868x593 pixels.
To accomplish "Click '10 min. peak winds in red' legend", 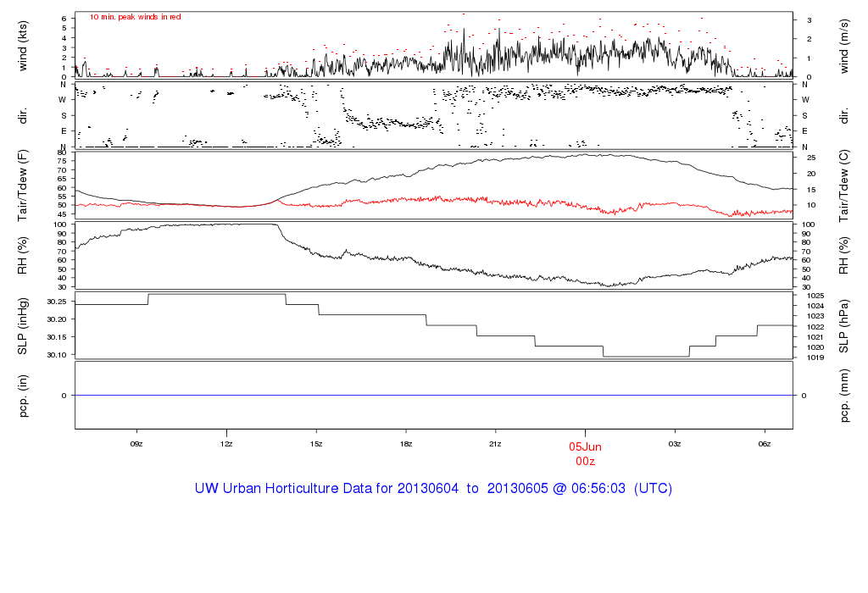I will [135, 17].
